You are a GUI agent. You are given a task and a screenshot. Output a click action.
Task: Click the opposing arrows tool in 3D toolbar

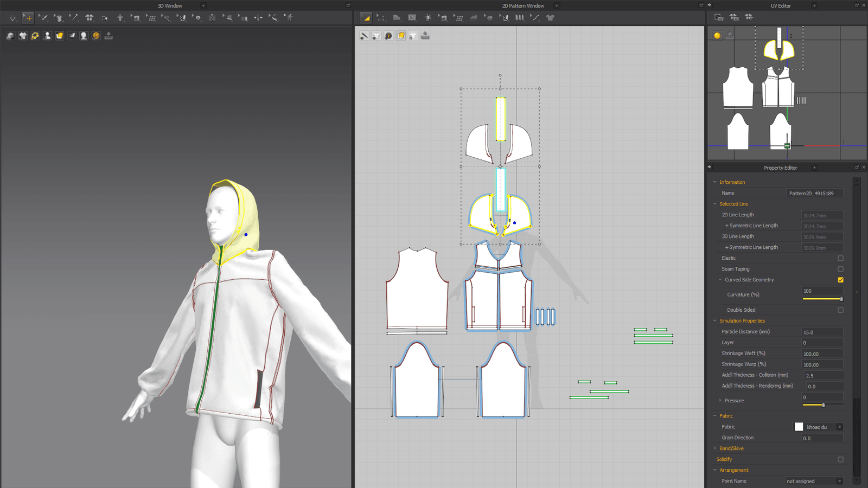pos(258,17)
